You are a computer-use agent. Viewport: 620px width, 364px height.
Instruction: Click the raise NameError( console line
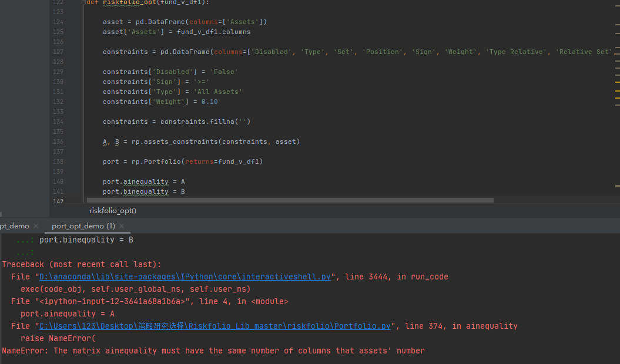(58, 338)
